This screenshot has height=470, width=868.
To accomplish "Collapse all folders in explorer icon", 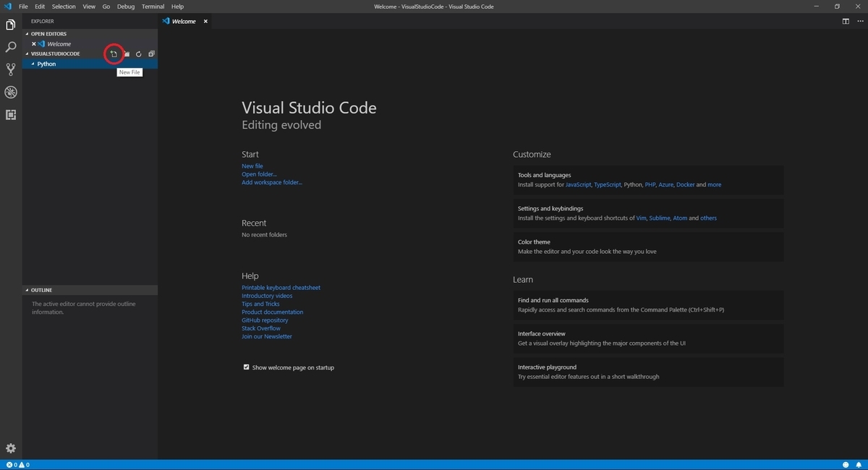I will tap(151, 54).
